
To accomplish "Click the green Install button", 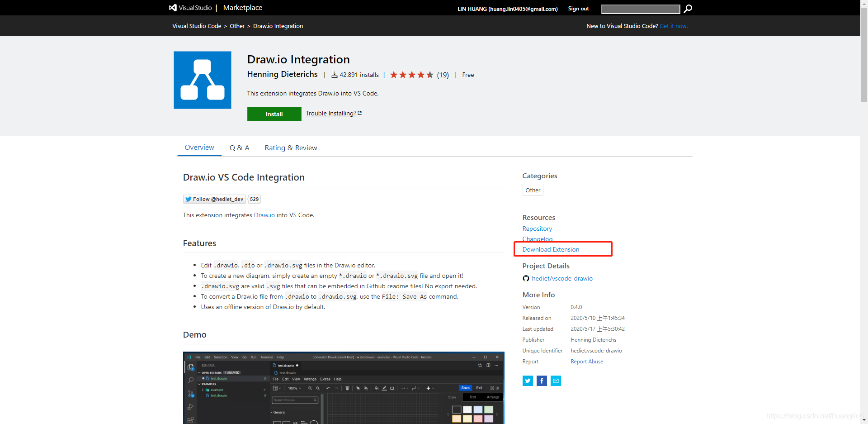I will click(274, 114).
